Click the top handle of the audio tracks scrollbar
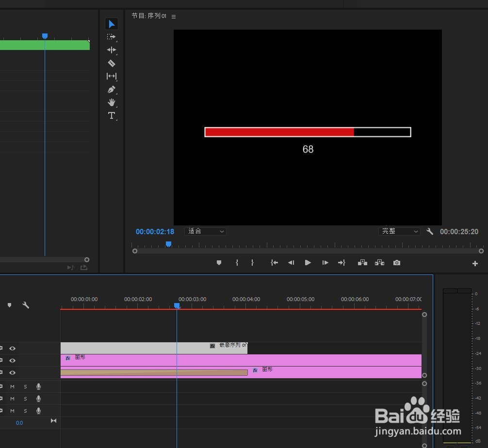 coord(424,384)
